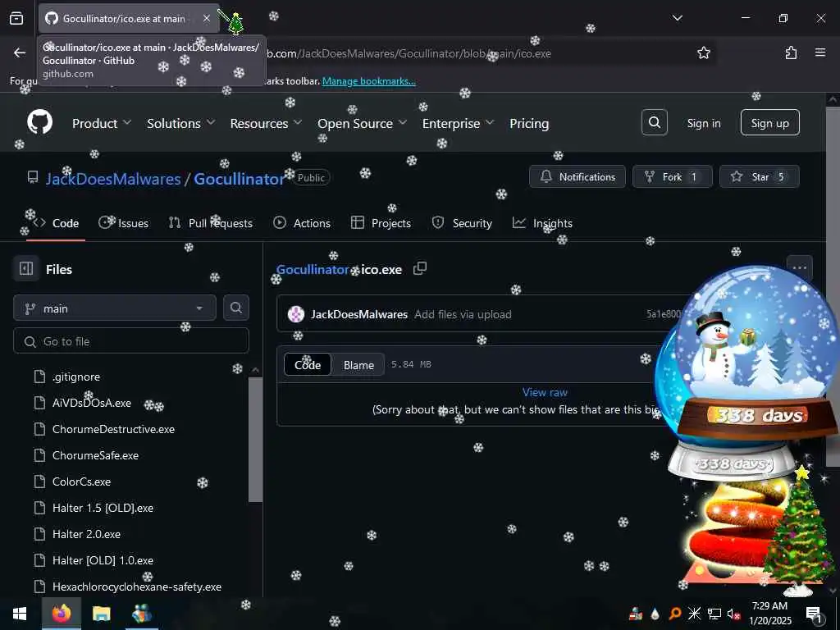This screenshot has height=630, width=840.
Task: Click the Notifications button
Action: [577, 177]
